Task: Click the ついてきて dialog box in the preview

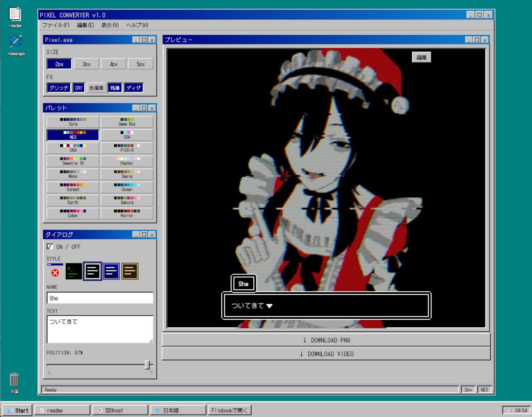Action: [x=326, y=306]
